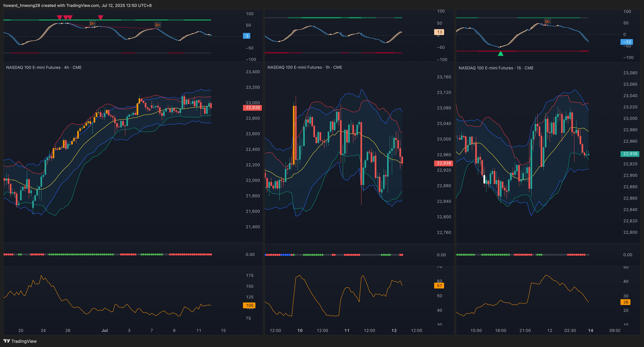Screen dimensions: 644x347
Task: Select the NASDAQ 100 E-mini Futures 15 title
Action: 496,68
